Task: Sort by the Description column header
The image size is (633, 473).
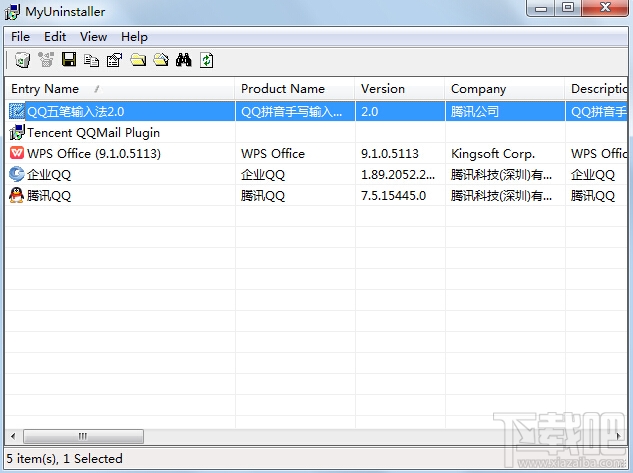Action: (596, 89)
